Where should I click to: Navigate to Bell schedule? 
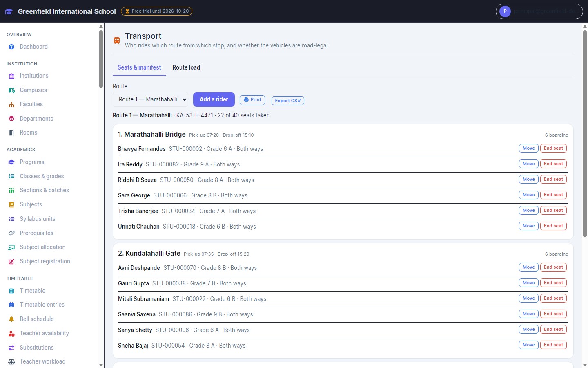[x=37, y=319]
